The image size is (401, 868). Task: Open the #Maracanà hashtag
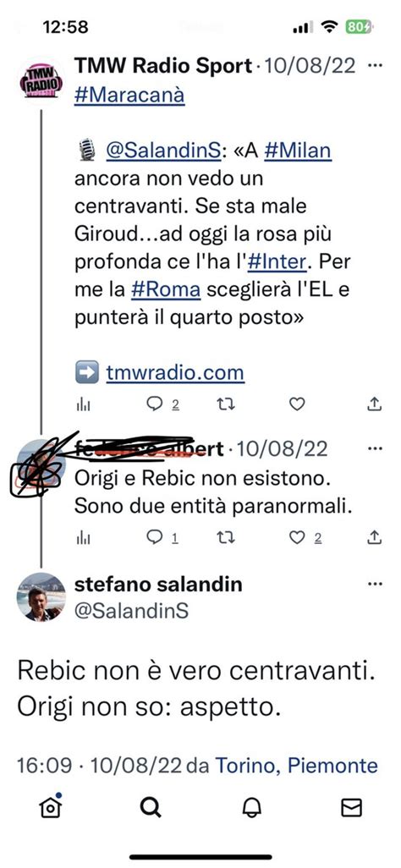[x=129, y=96]
